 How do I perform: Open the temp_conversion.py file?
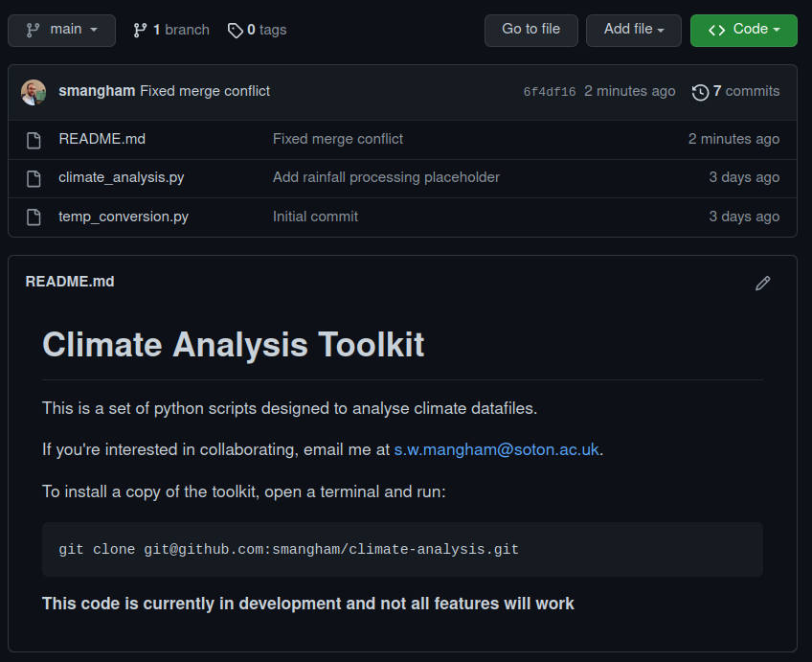click(124, 217)
